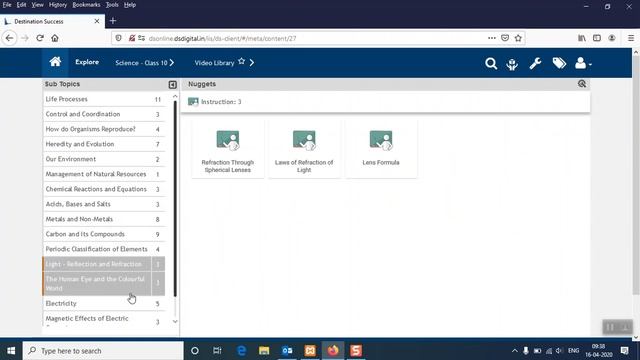640x360 pixels.
Task: Select the Electricity subtopic
Action: click(x=104, y=304)
